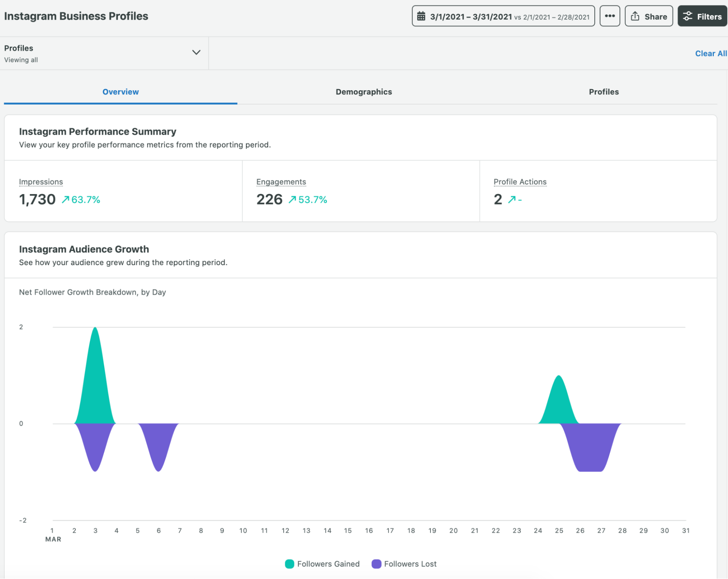Viewport: 728px width, 579px height.
Task: Click the Followers Gained peak on March 3
Action: click(x=95, y=375)
